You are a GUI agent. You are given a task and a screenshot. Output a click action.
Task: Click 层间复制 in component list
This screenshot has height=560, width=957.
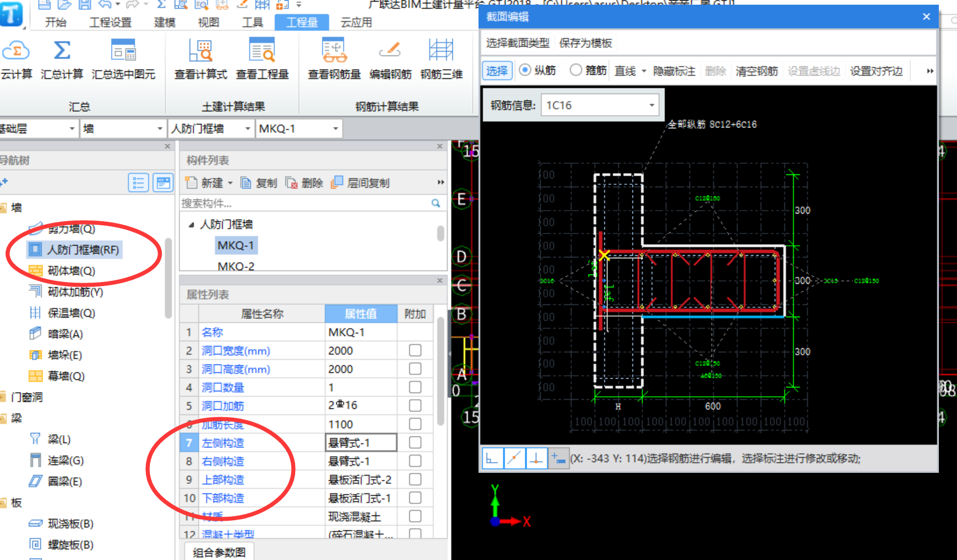[x=360, y=183]
